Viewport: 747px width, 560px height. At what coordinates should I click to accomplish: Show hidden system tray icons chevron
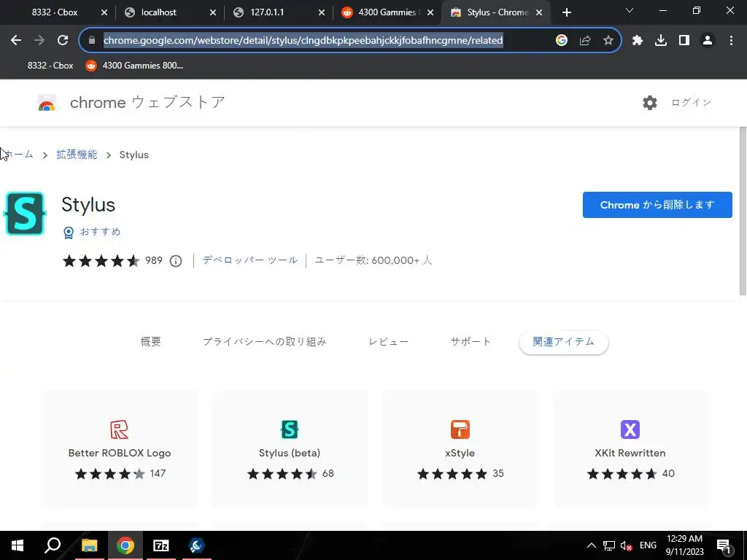[591, 545]
